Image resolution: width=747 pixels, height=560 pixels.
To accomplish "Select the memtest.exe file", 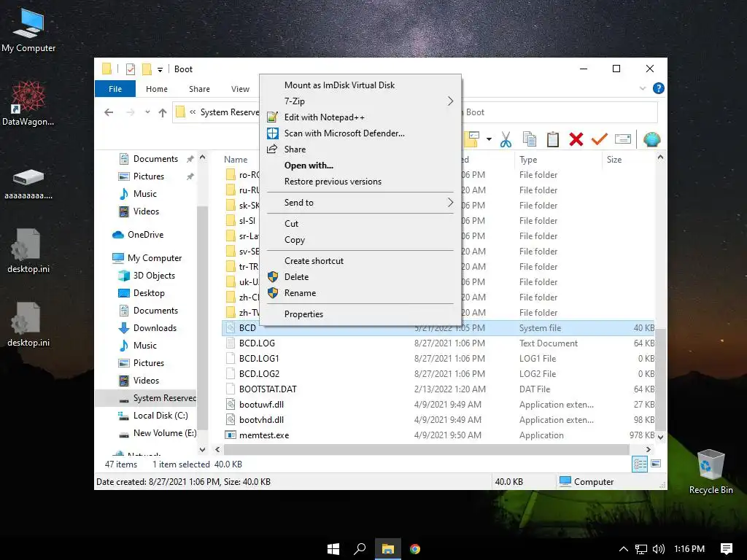I will coord(264,435).
